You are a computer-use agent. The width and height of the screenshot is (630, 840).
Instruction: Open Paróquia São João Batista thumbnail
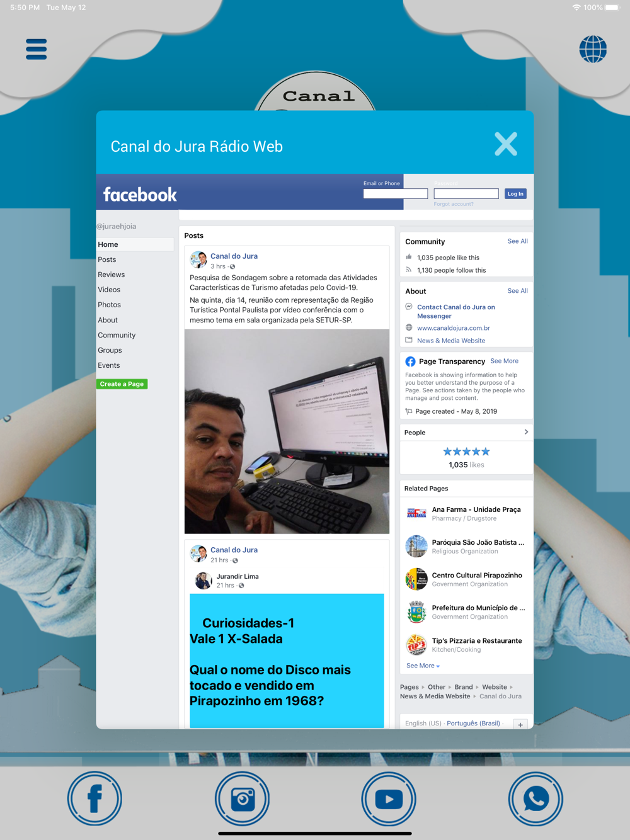click(416, 546)
